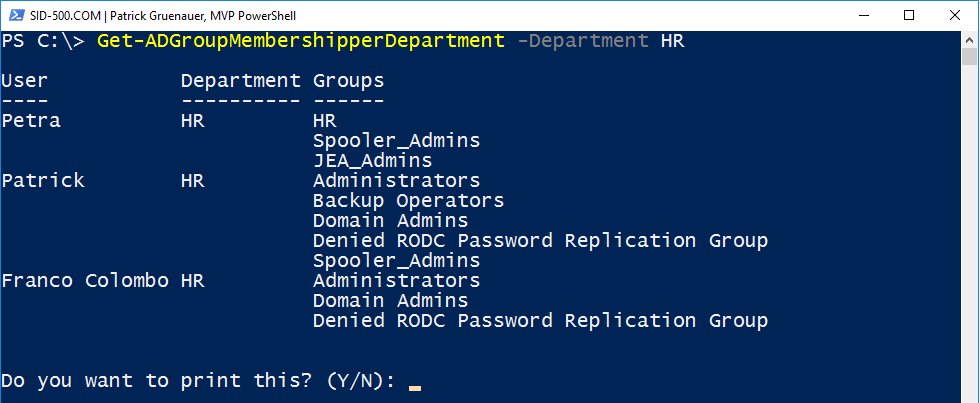Click the print confirmation prompt text
The height and width of the screenshot is (403, 980).
tap(198, 381)
